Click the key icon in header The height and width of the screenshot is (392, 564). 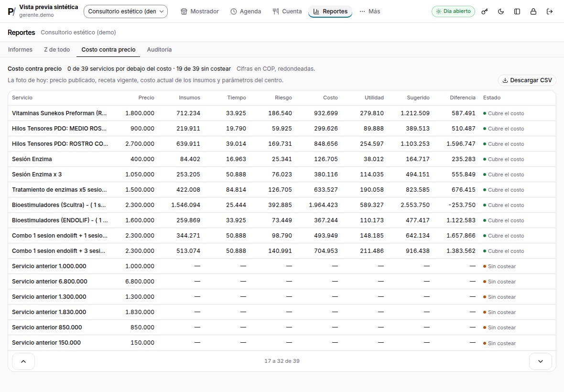coord(485,11)
